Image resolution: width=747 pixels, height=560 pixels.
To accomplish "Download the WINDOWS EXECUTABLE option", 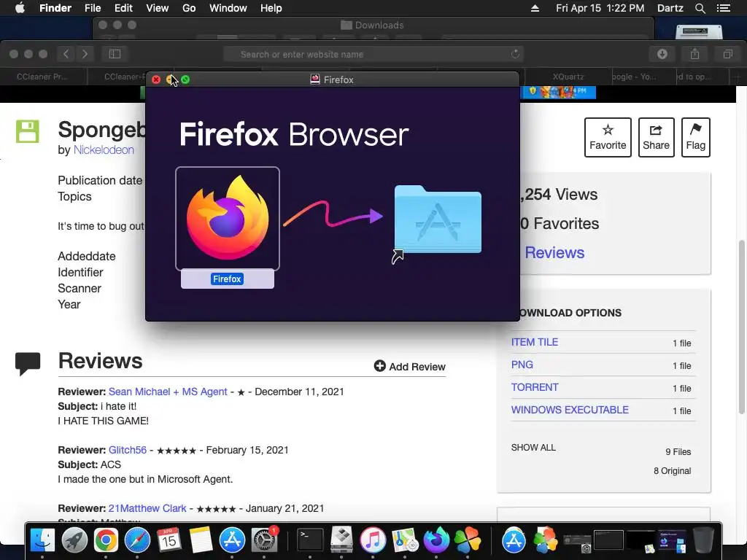I will 570,410.
